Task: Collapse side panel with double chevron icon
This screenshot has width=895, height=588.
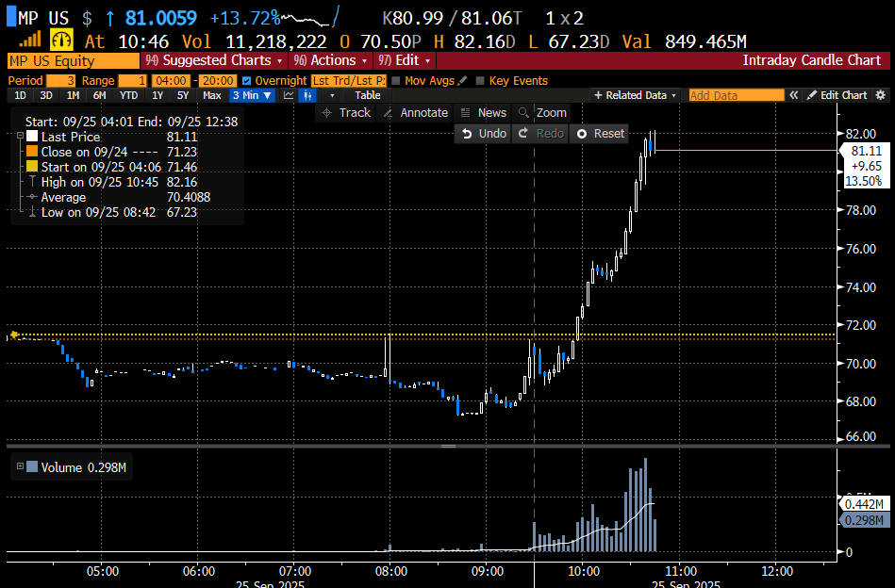Action: tap(793, 95)
